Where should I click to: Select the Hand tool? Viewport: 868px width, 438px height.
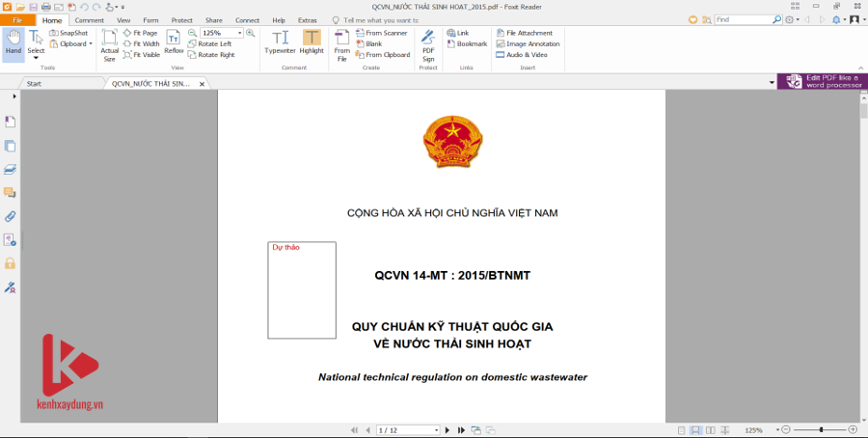(x=14, y=41)
